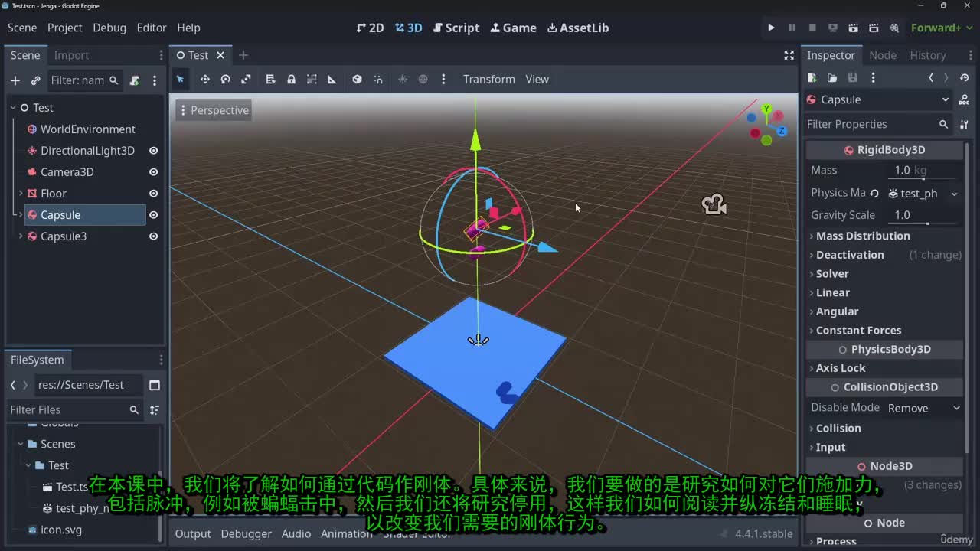Open the Disable Mode dropdown
Screen dimensions: 980x551
click(923, 409)
